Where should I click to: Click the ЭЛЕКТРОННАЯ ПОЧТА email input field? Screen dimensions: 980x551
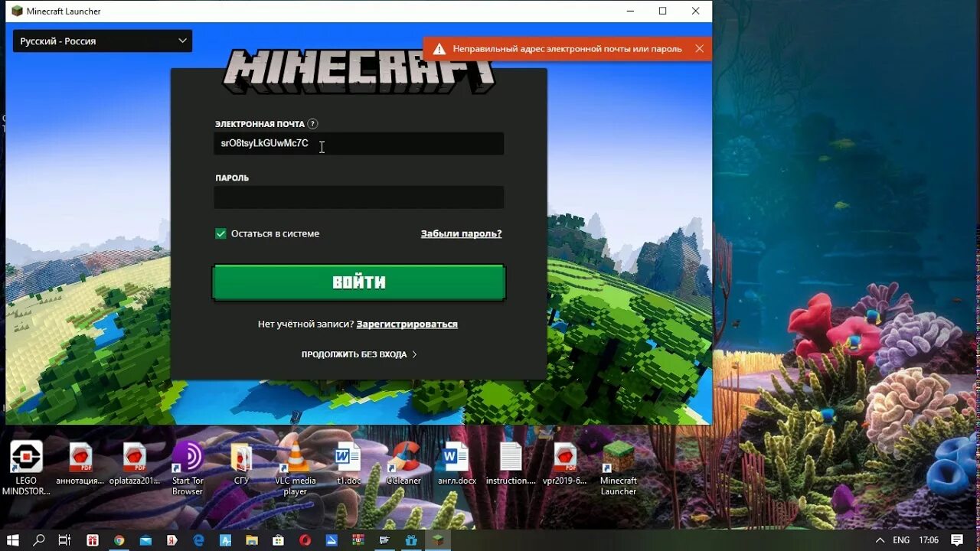(x=358, y=143)
